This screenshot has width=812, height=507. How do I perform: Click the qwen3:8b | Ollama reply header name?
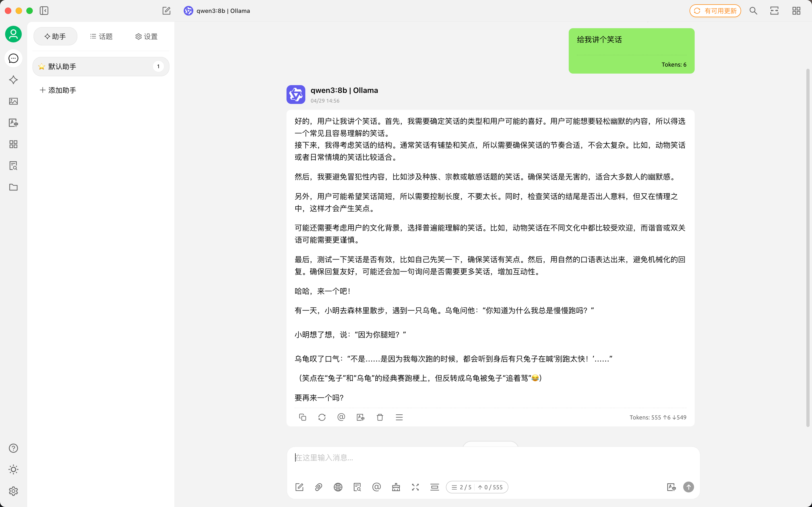[344, 90]
